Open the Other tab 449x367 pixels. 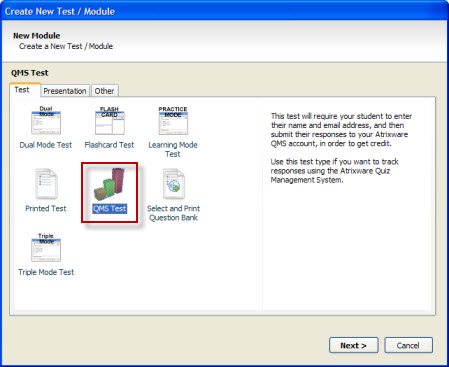click(104, 91)
